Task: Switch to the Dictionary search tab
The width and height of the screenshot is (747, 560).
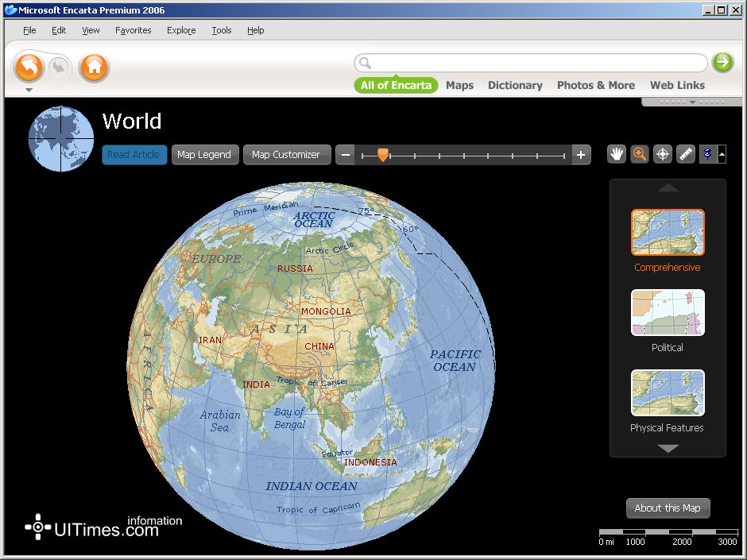Action: click(x=515, y=85)
